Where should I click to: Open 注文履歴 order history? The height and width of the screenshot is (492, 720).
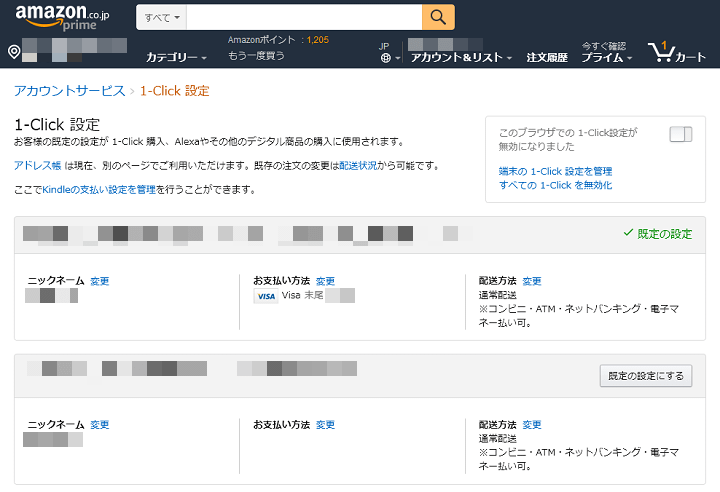click(547, 57)
